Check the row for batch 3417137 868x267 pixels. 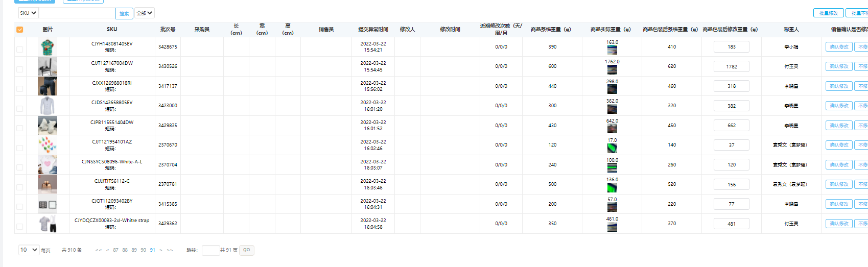[x=20, y=89]
